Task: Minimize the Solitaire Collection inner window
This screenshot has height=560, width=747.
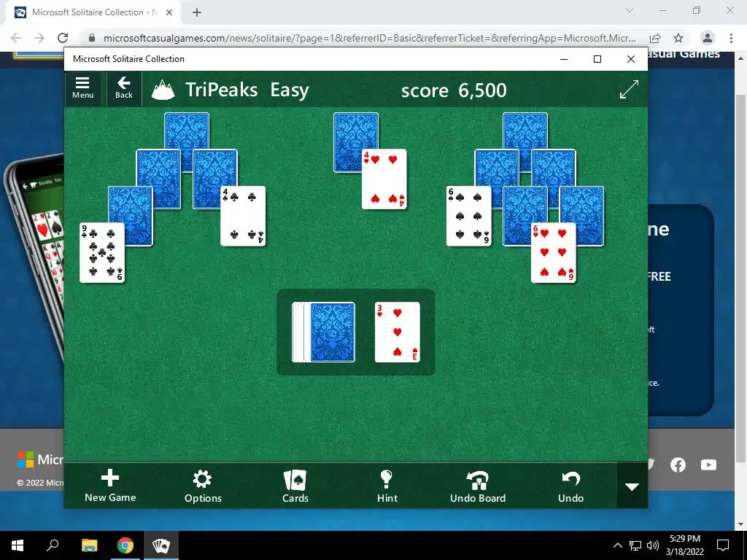Action: pos(564,59)
